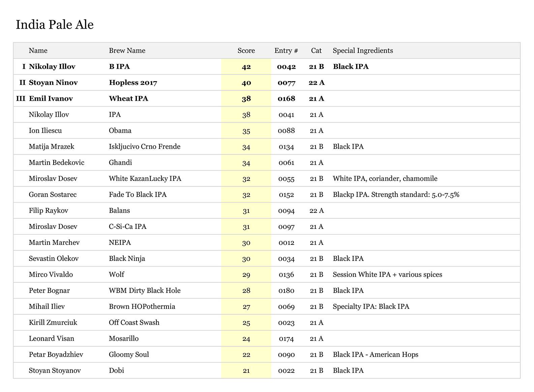Click the Special Ingredients column header
Image resolution: width=534 pixels, height=392 pixels.
363,51
